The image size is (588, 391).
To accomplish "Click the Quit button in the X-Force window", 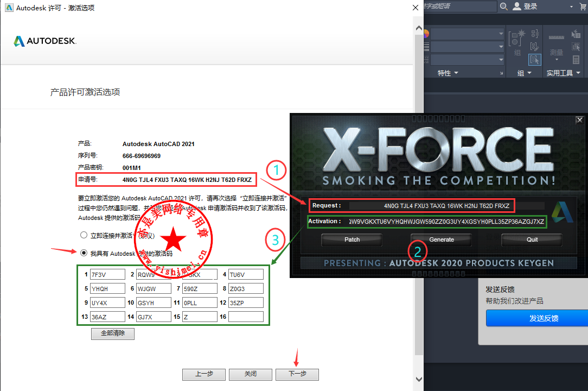I will (x=532, y=239).
